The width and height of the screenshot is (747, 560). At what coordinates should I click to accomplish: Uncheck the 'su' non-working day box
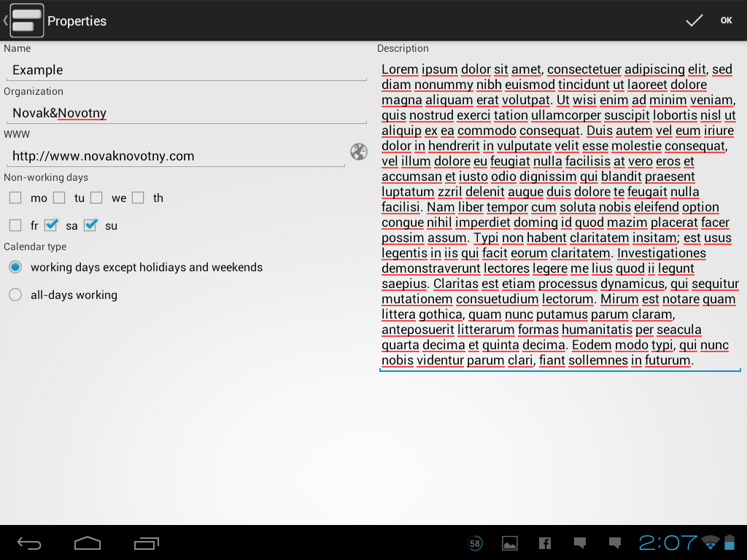pos(90,225)
